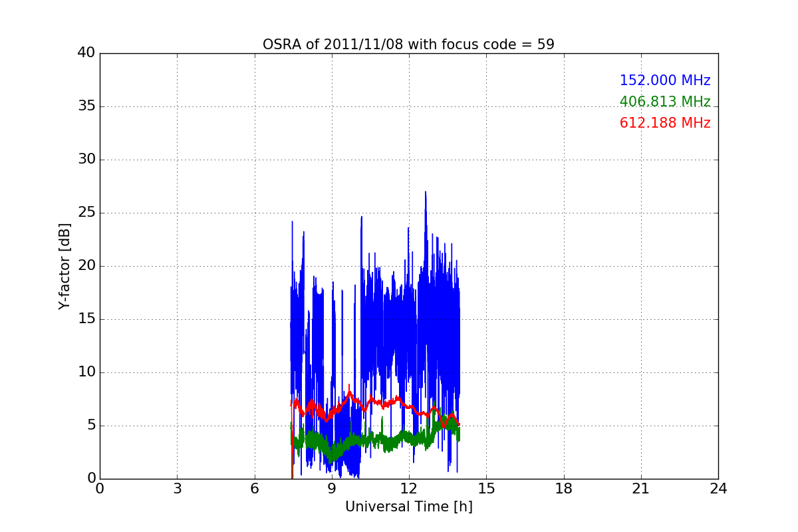Click the 'Universal Time [h]' axis label
Screen dimensions: 798x532
[x=408, y=507]
